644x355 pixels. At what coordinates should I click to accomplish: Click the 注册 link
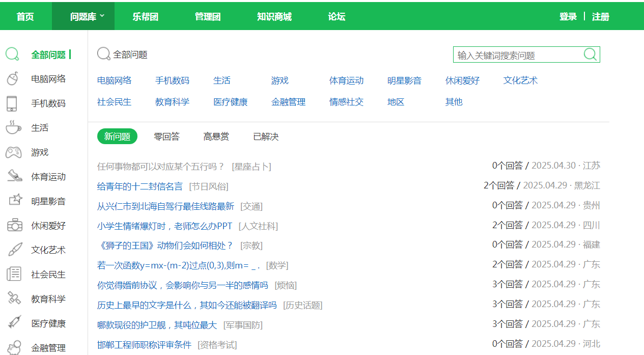click(x=600, y=16)
